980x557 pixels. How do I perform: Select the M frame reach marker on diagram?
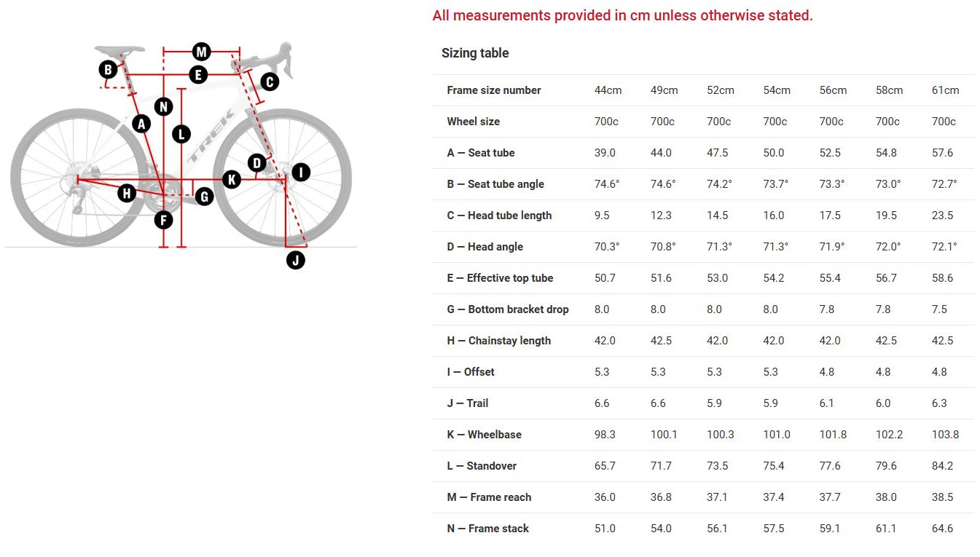tap(202, 52)
